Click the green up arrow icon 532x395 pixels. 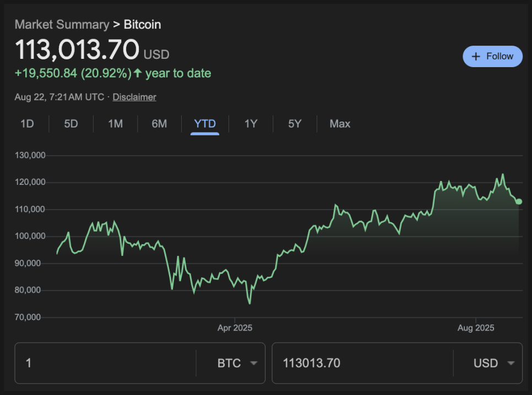pos(138,73)
